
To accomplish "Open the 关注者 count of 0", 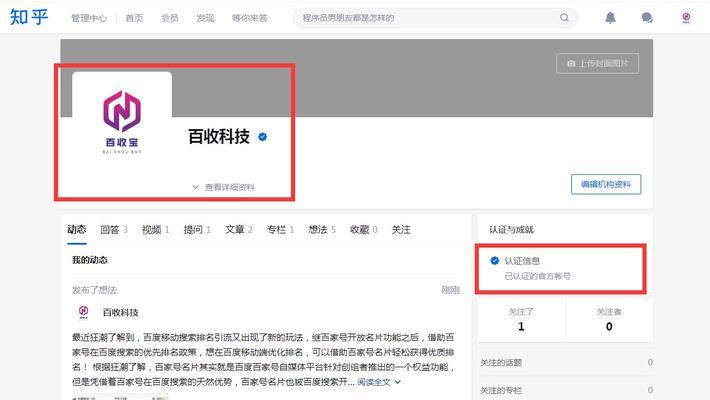I will coord(609,319).
